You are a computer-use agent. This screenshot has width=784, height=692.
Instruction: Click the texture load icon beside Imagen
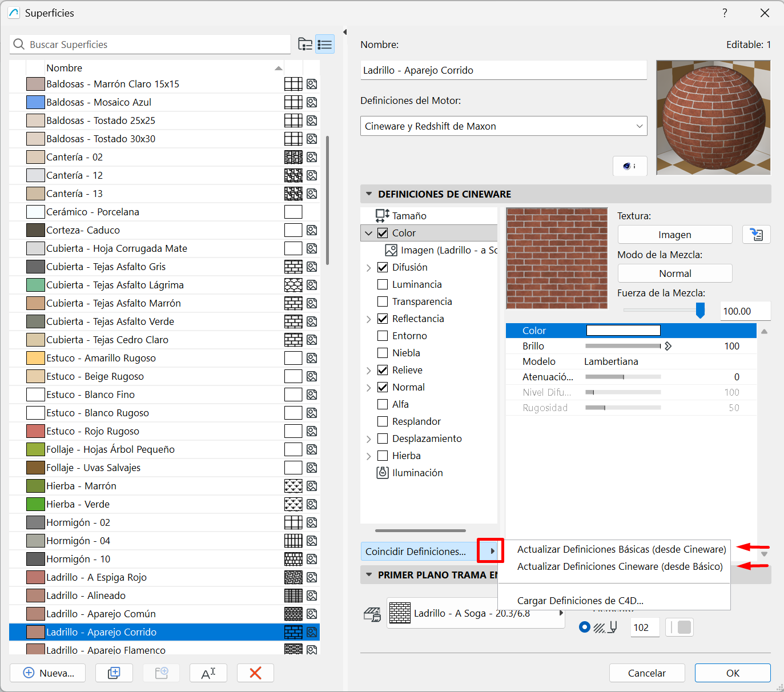point(756,235)
